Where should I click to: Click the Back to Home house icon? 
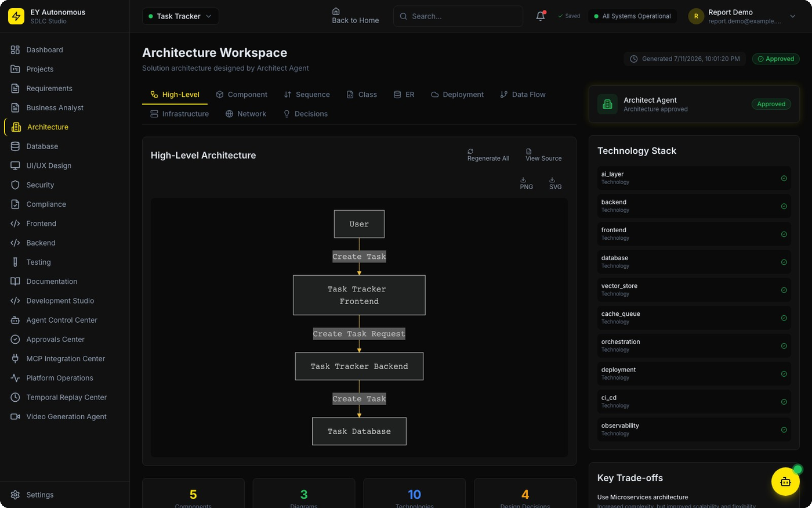point(336,11)
